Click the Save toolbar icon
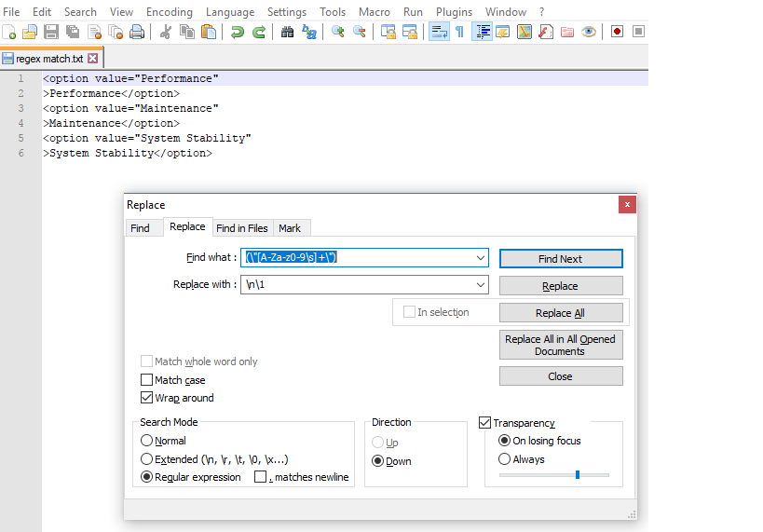The image size is (763, 532). [x=51, y=32]
